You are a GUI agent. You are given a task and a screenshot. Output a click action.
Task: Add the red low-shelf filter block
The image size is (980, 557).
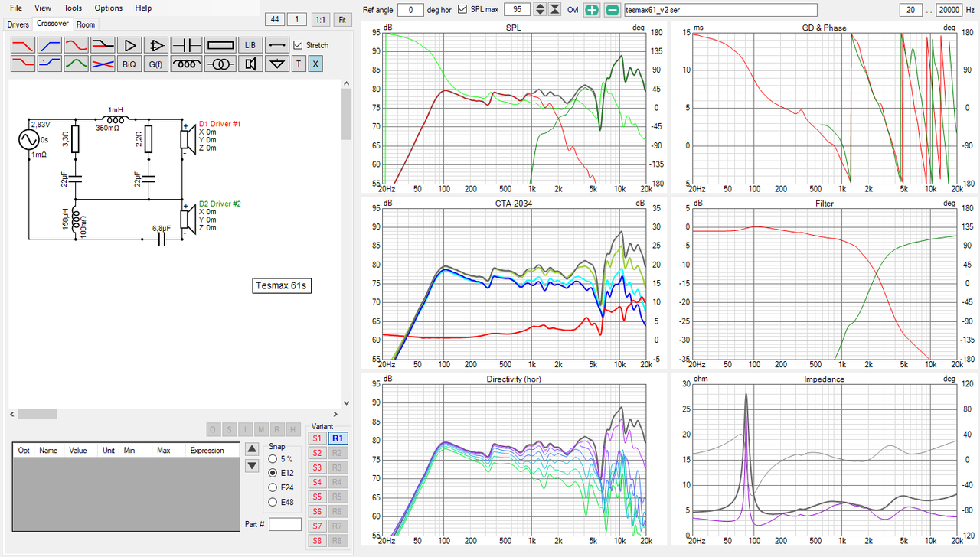23,64
